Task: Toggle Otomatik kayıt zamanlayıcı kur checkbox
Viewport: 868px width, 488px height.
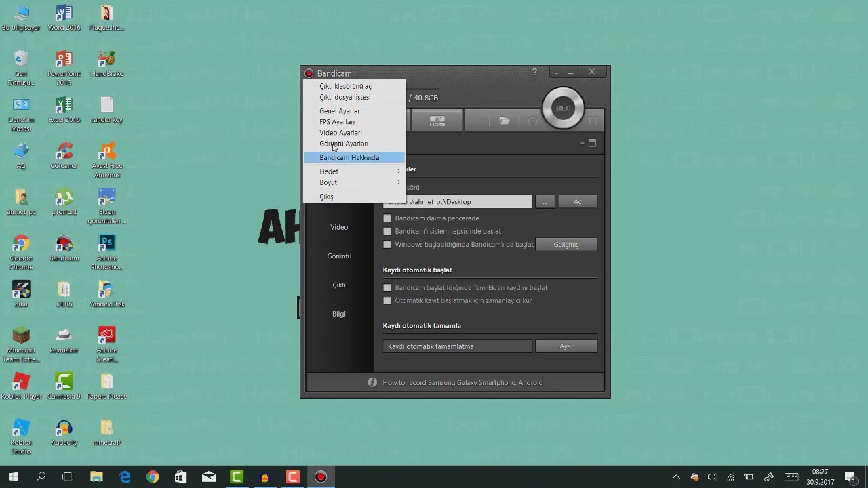Action: [x=387, y=300]
